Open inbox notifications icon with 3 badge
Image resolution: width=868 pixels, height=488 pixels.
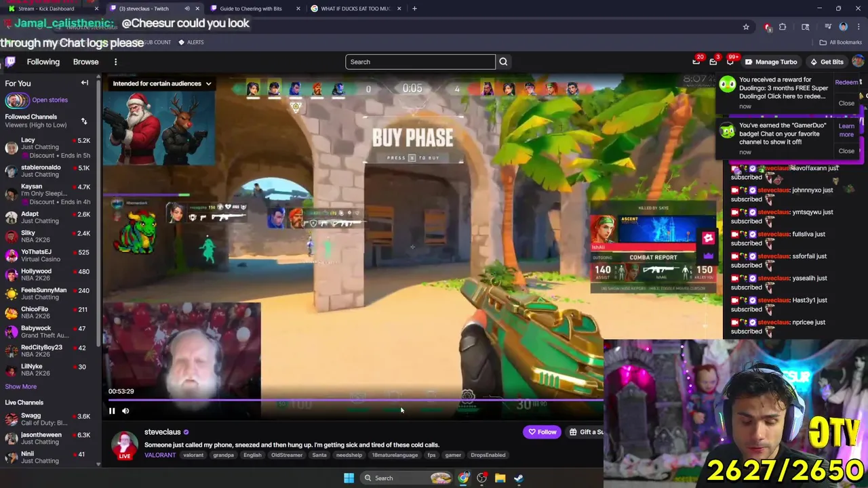point(713,62)
